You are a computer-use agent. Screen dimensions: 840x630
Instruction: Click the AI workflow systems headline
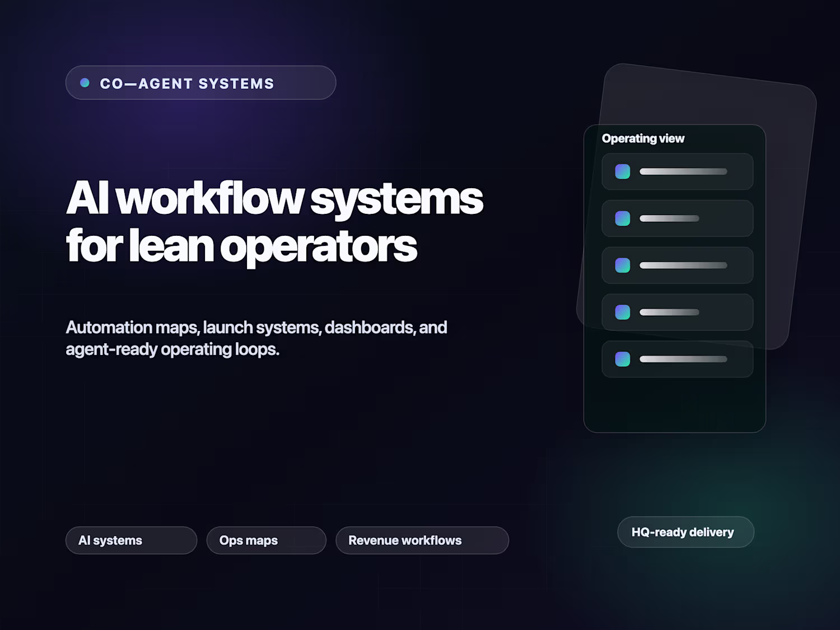[274, 222]
